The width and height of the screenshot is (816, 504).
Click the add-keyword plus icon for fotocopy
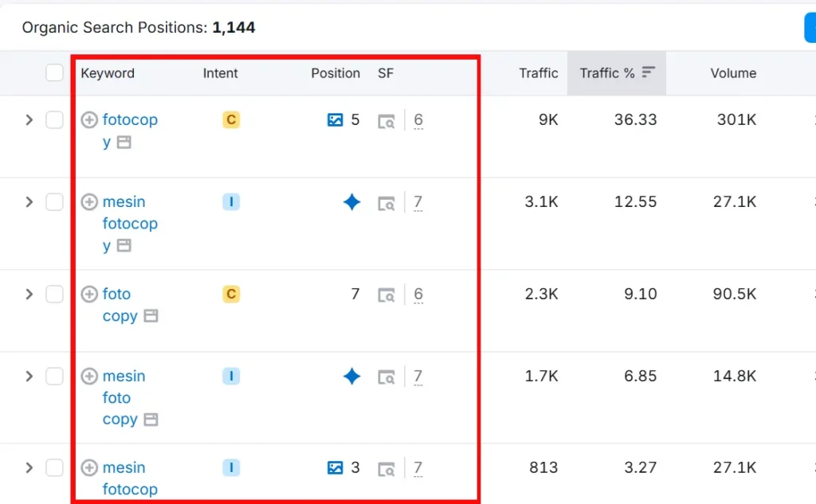click(89, 119)
